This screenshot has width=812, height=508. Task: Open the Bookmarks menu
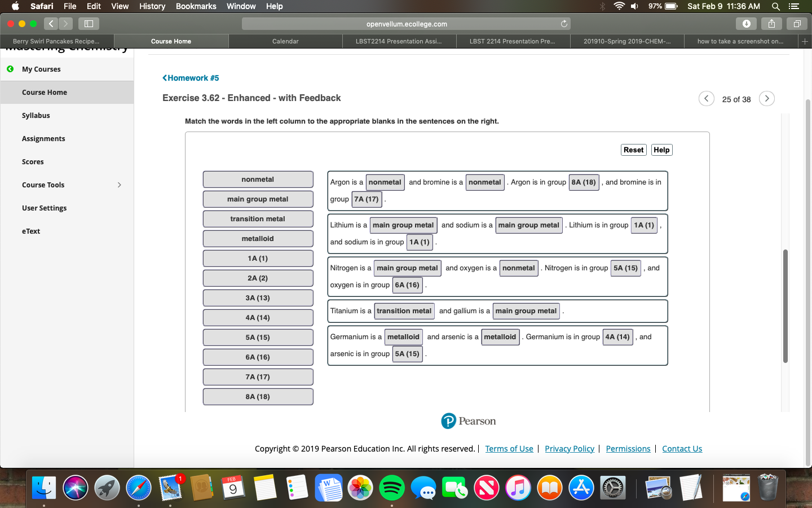(x=196, y=6)
